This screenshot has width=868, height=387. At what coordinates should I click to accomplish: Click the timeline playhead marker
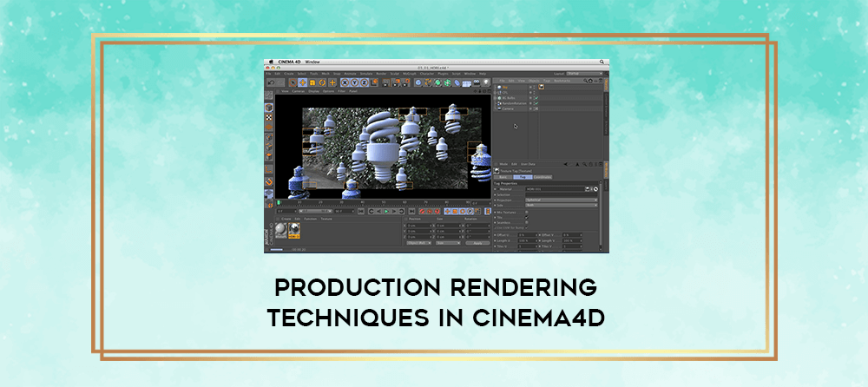279,203
